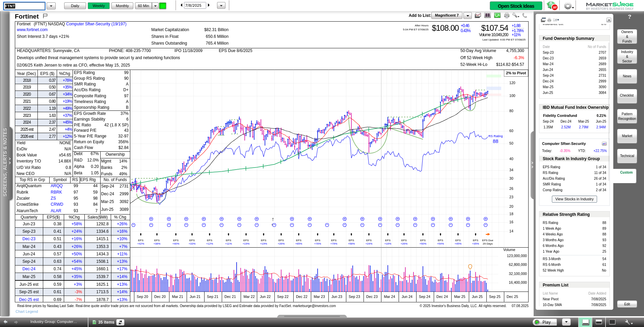Toggle the green intraday indicator square
This screenshot has height=327, width=644.
click(163, 6)
